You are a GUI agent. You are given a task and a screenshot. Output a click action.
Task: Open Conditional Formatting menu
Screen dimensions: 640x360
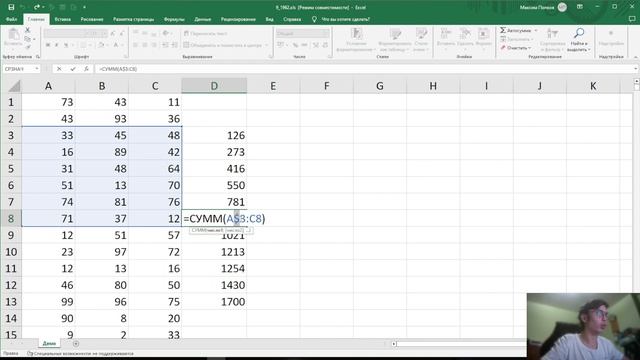[x=355, y=40]
